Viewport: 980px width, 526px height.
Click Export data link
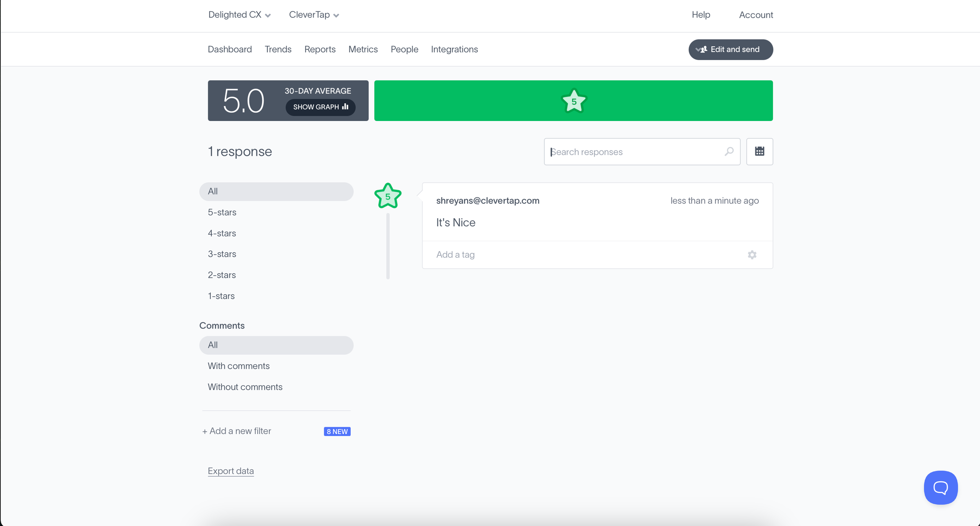coord(230,470)
